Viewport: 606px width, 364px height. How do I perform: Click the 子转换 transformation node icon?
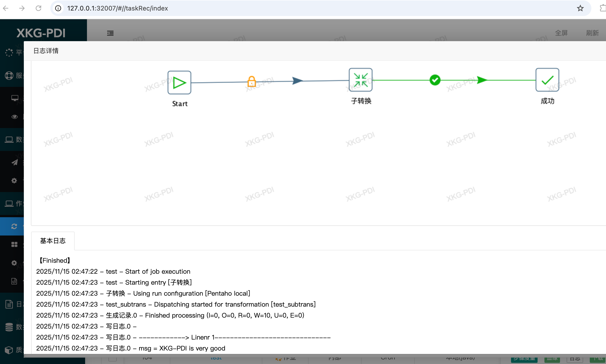point(360,80)
